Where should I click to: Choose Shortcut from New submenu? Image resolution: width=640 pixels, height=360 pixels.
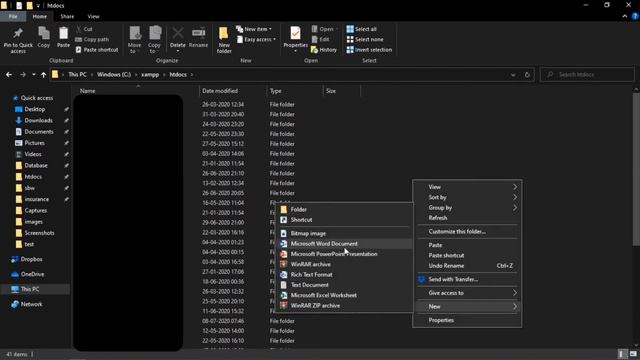(344, 220)
